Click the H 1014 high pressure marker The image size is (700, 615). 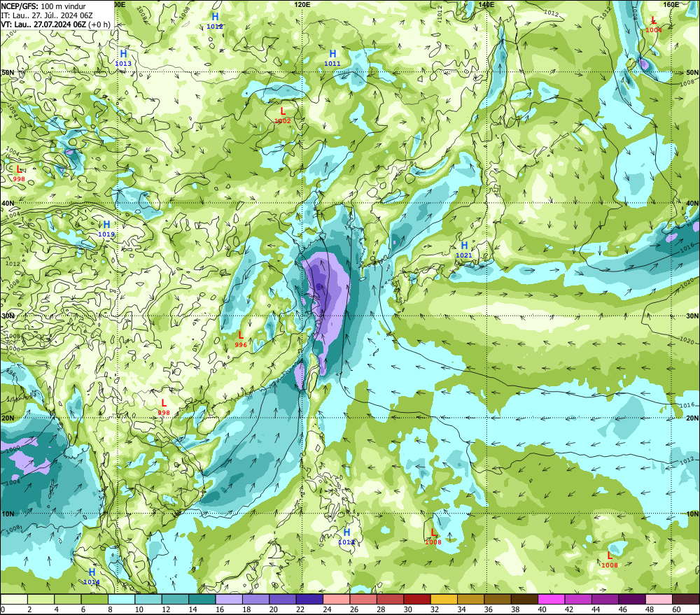pyautogui.click(x=92, y=577)
